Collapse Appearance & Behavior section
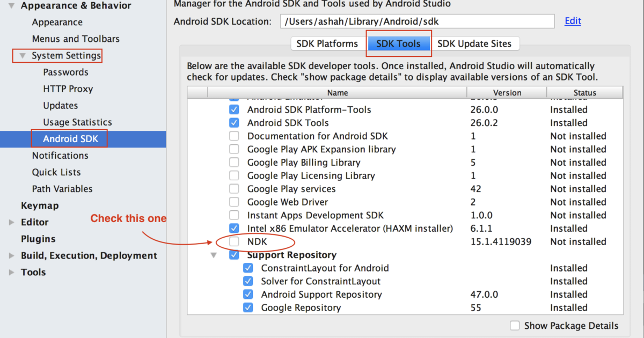 11,6
